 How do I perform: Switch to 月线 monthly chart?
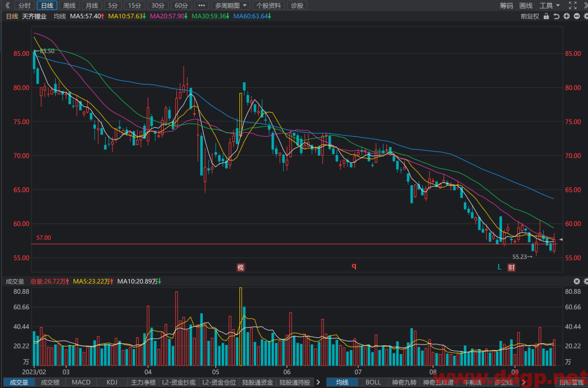tap(92, 5)
